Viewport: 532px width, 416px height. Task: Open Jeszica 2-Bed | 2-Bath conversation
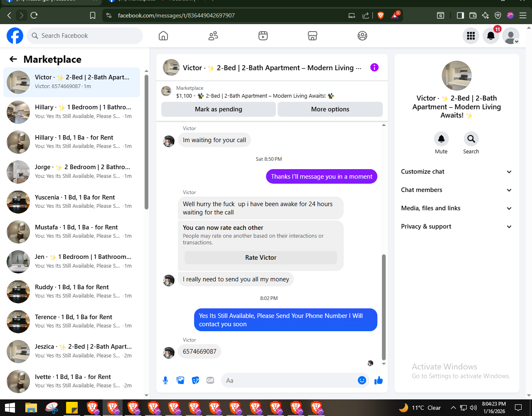[71, 351]
